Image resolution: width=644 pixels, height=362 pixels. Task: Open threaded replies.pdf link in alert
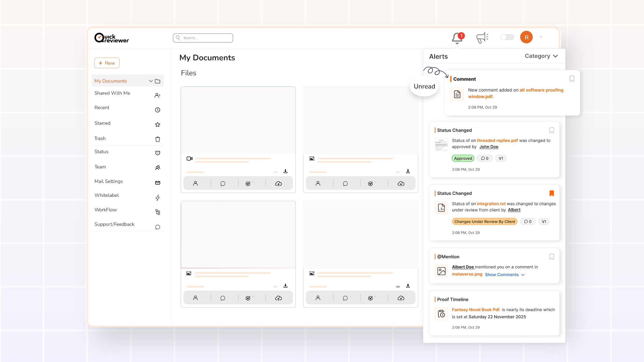pos(497,141)
